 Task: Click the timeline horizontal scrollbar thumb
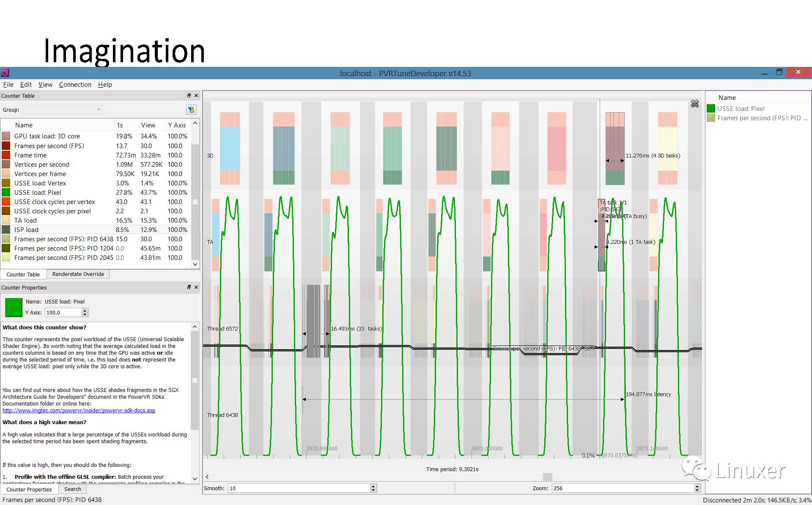point(547,477)
